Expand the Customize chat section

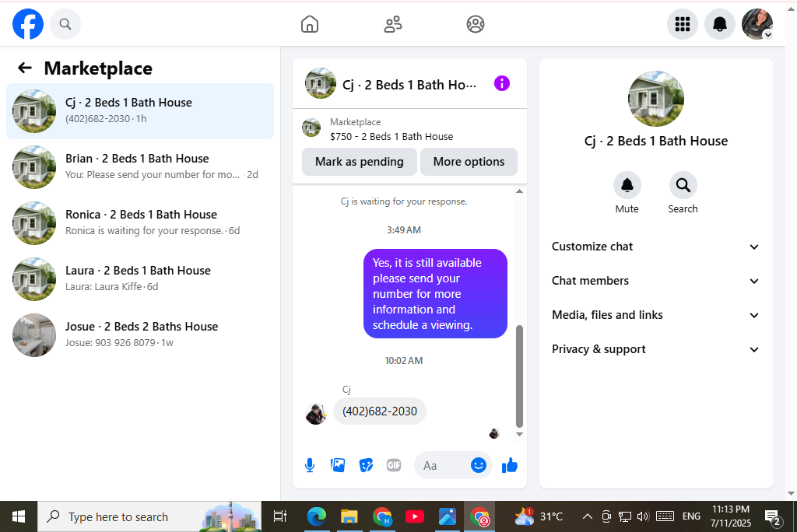pyautogui.click(x=655, y=247)
